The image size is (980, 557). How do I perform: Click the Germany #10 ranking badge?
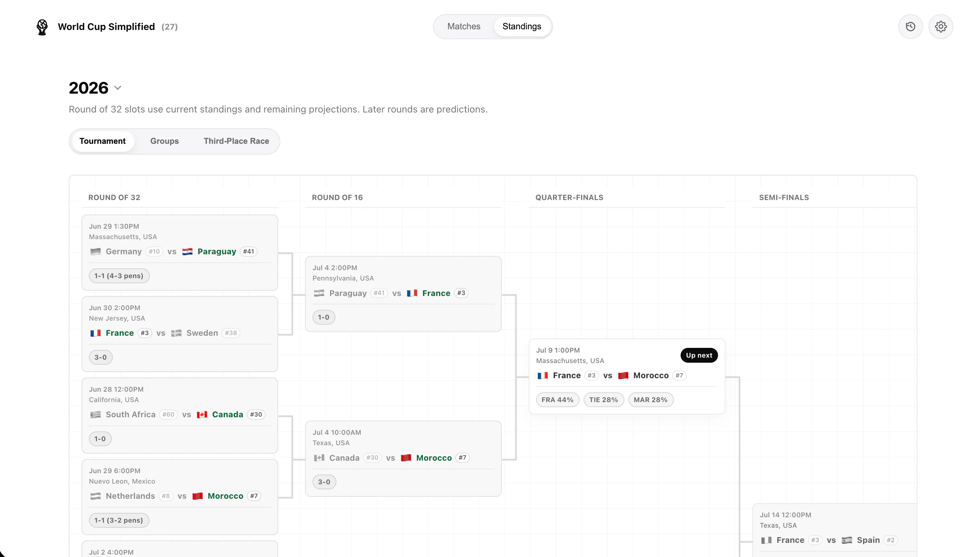click(x=154, y=251)
